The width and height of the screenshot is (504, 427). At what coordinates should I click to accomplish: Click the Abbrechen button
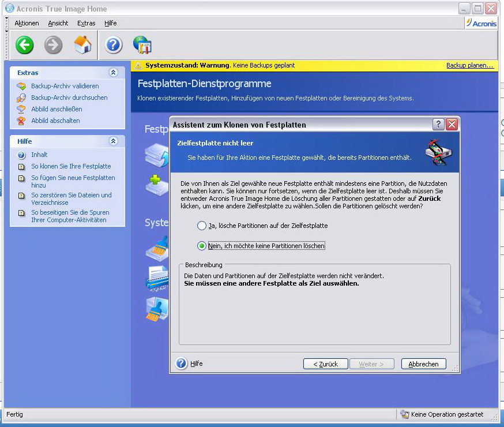pyautogui.click(x=424, y=364)
